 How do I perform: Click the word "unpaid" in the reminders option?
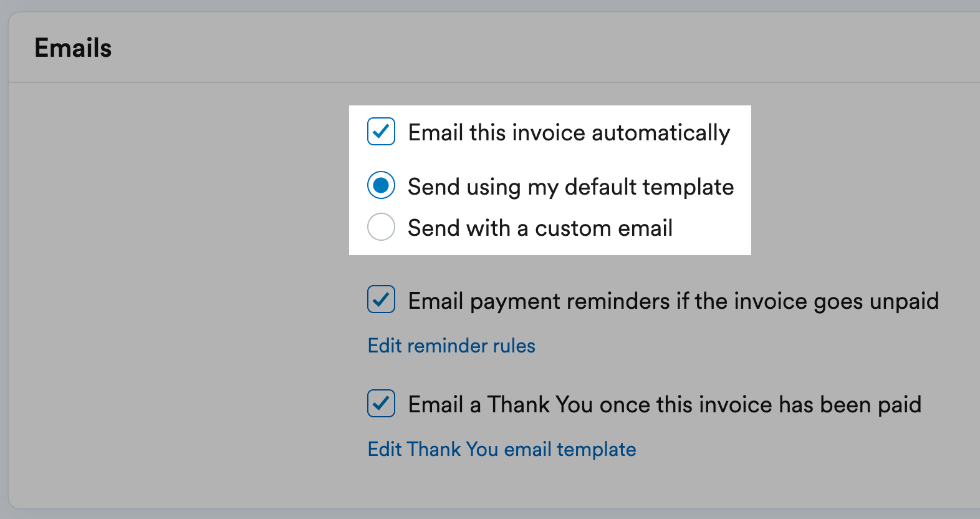pyautogui.click(x=904, y=301)
